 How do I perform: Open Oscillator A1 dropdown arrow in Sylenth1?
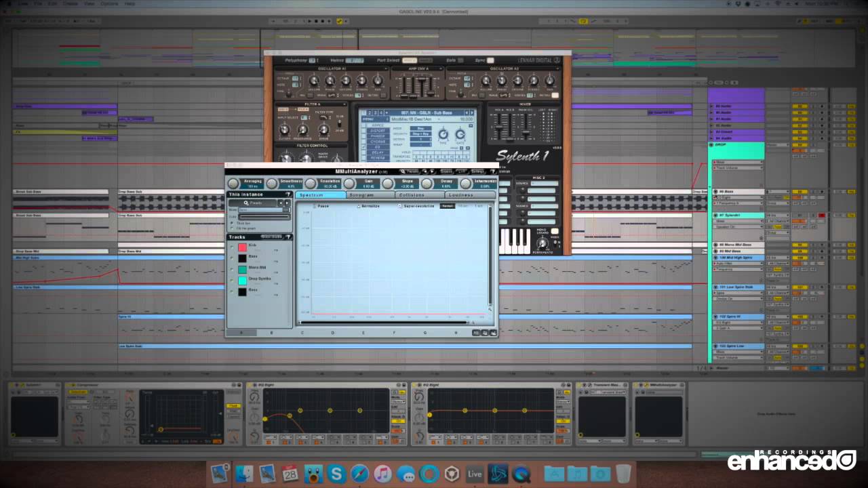[x=385, y=68]
